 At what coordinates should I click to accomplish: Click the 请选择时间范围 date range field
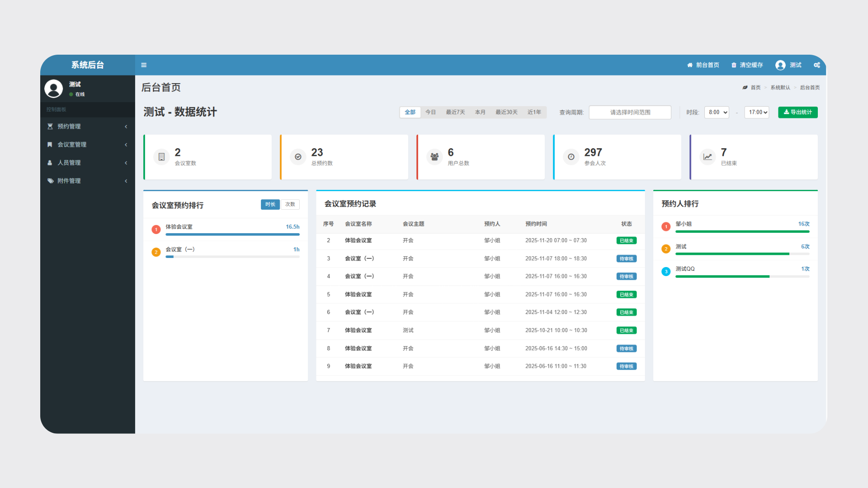click(x=630, y=112)
